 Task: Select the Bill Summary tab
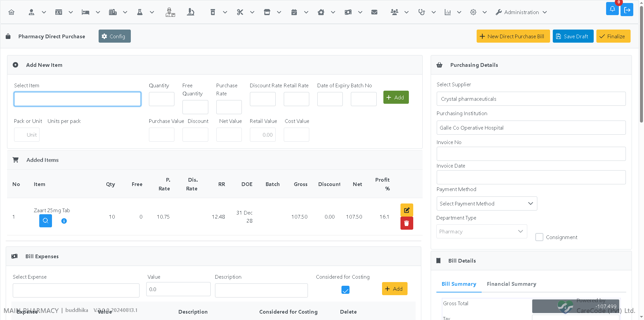tap(459, 284)
